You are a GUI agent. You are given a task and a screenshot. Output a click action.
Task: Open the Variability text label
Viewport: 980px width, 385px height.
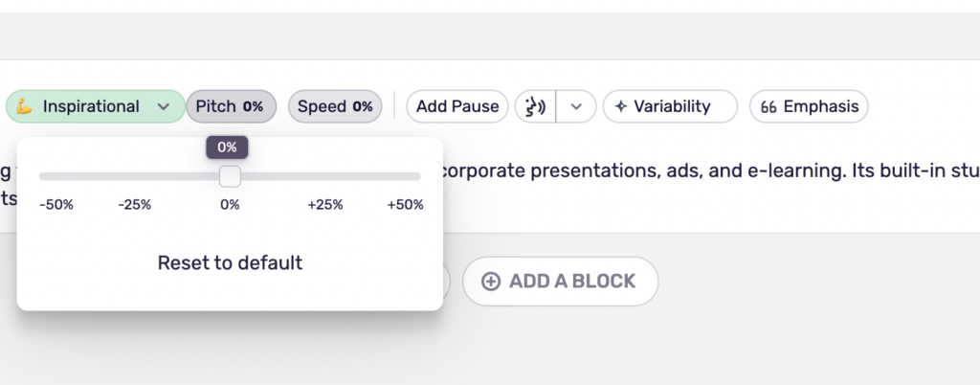pyautogui.click(x=672, y=106)
